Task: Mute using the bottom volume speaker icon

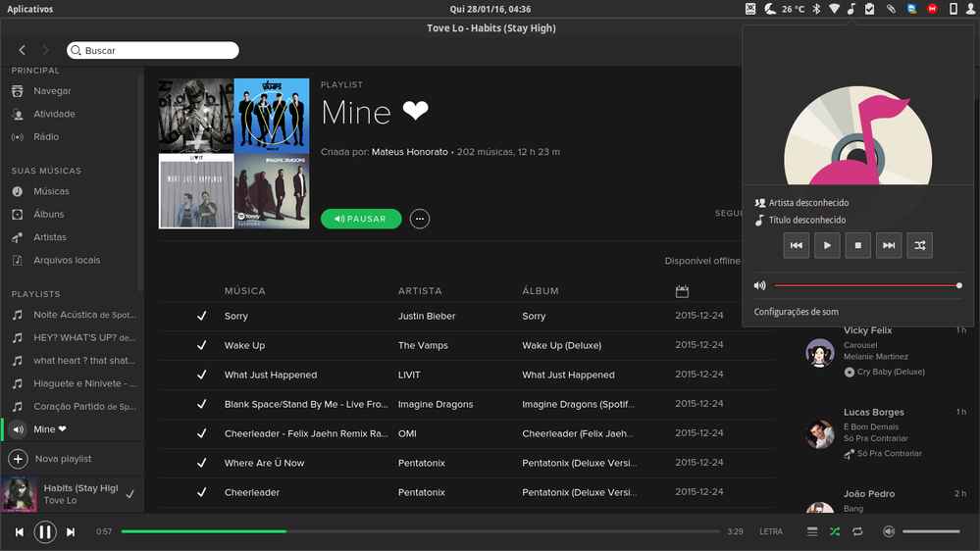Action: click(x=888, y=531)
